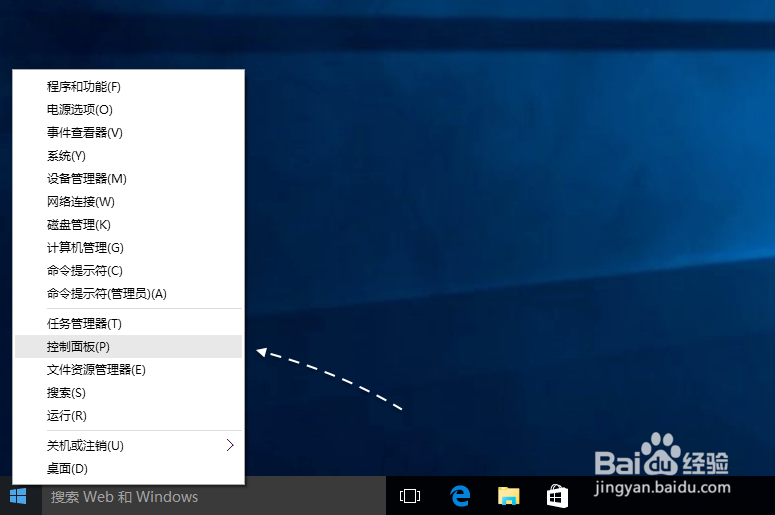Select 网络连接(W) entry
This screenshot has height=515, width=775.
tap(129, 202)
